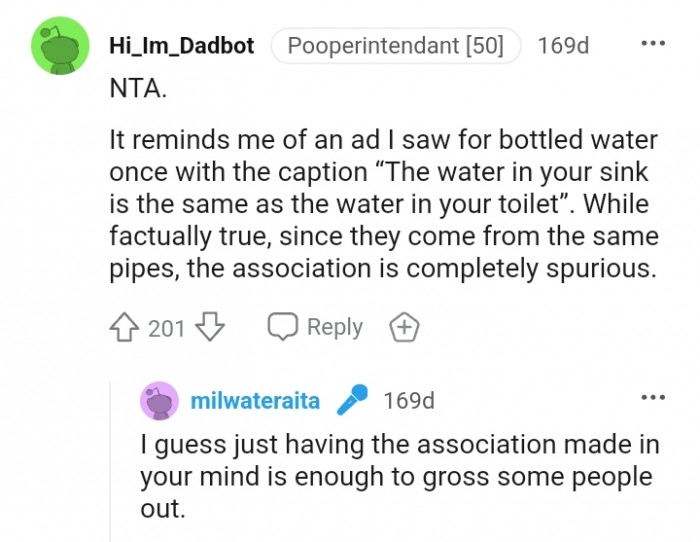The image size is (700, 542).
Task: Click the Reply text label
Action: (x=334, y=327)
